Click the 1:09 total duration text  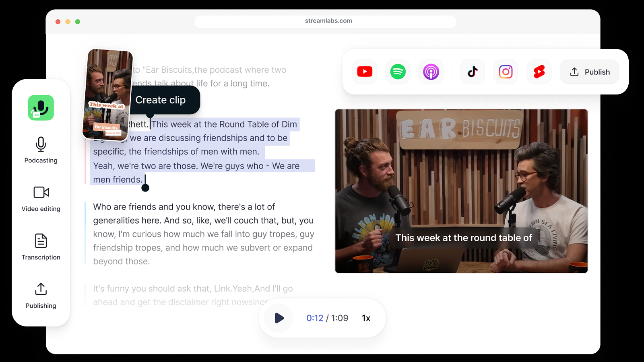[340, 318]
